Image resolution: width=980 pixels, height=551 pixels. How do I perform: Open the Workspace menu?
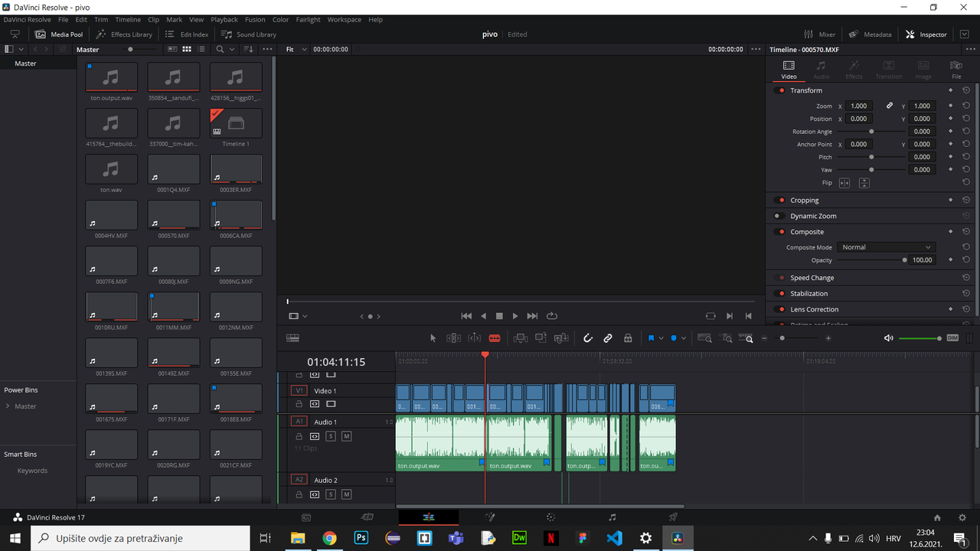344,19
